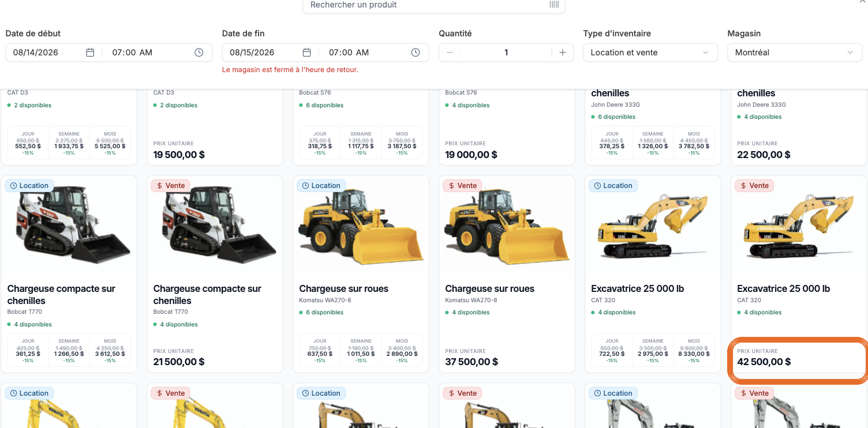
Task: Click the quantity value field showing 1
Action: 506,52
